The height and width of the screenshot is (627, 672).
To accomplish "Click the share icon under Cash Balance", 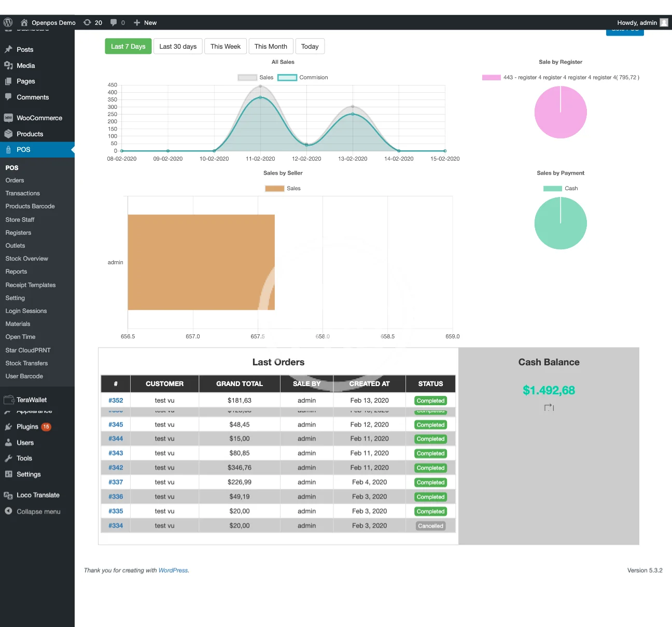I will tap(549, 408).
